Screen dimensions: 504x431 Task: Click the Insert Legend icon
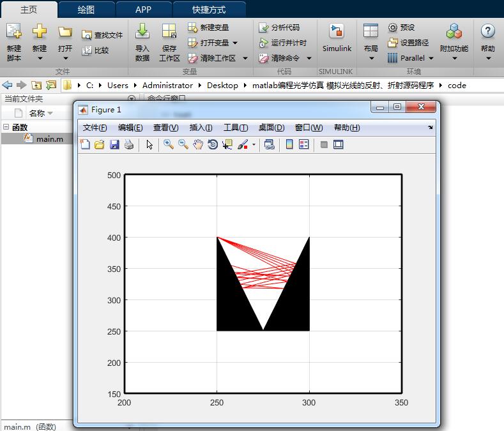304,144
